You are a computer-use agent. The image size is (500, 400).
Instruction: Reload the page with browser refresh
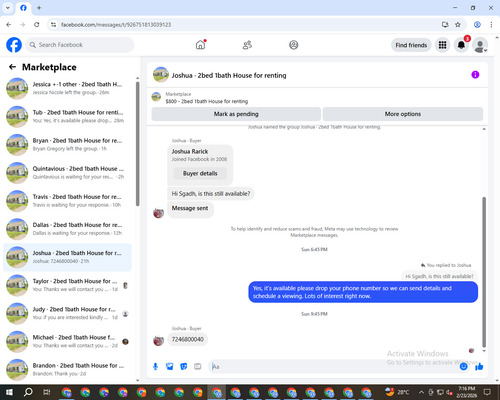pos(37,24)
